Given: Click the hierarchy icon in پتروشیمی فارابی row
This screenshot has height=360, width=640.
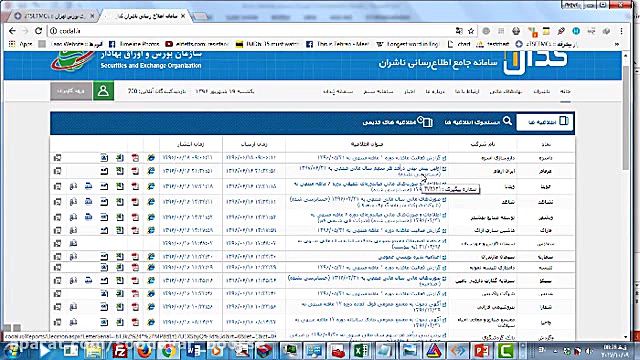Looking at the screenshot, I should [73, 307].
